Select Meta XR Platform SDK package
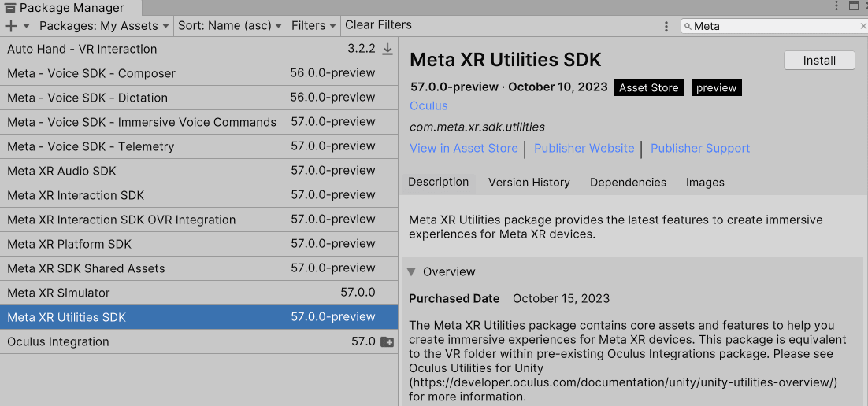This screenshot has height=406, width=868. coord(198,243)
